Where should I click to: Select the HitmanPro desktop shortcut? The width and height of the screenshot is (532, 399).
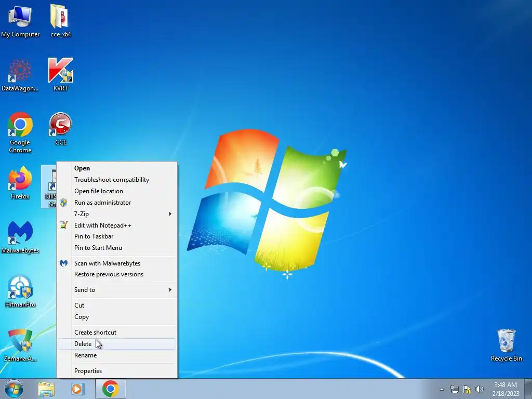click(x=20, y=291)
